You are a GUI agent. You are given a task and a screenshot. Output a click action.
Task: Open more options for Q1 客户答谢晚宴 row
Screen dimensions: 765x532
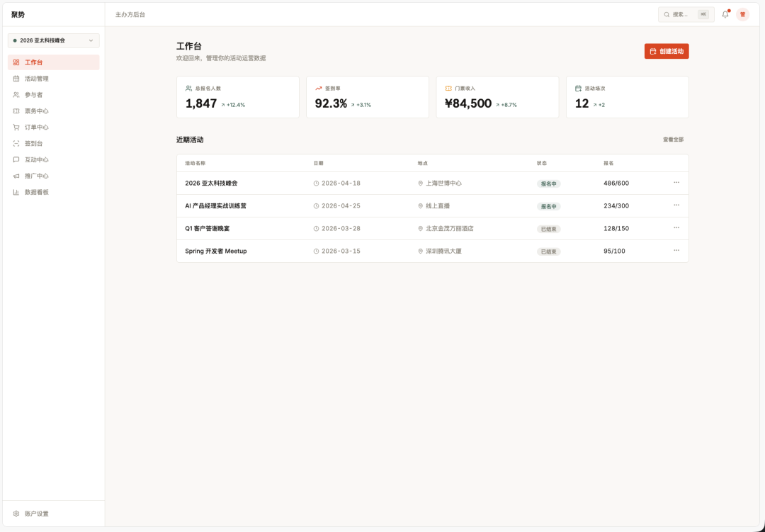(676, 228)
